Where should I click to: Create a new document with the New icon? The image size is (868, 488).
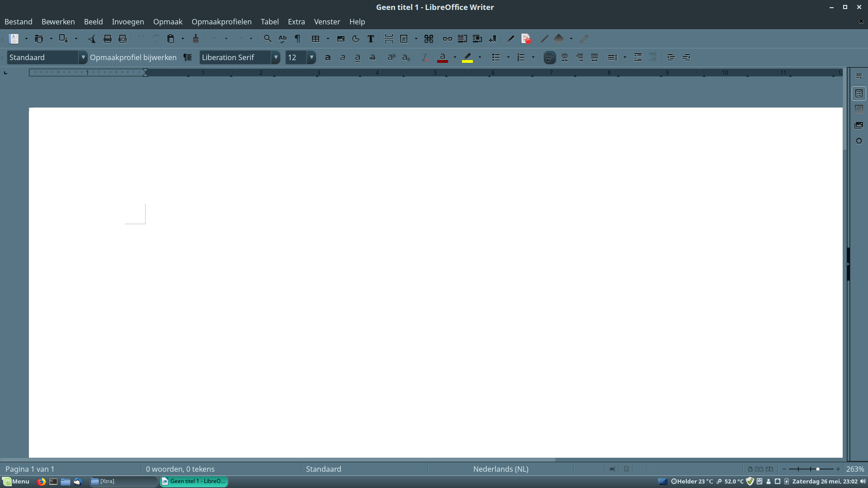tap(14, 39)
